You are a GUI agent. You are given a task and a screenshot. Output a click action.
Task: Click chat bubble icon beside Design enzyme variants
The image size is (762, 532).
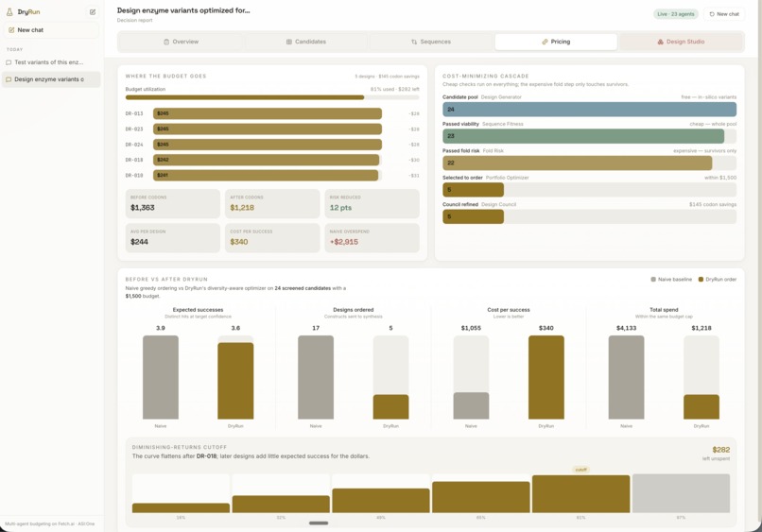[x=9, y=79]
